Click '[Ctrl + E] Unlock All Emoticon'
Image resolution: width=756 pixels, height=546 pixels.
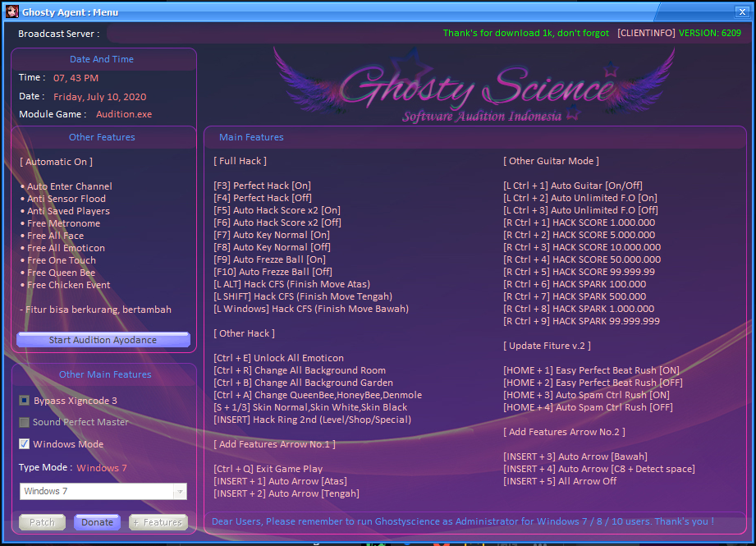[x=279, y=358]
